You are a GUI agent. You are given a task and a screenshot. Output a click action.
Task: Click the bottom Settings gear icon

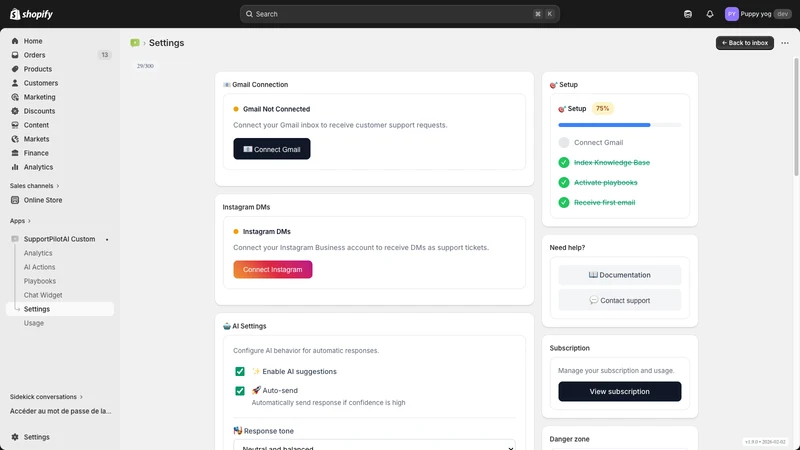(15, 437)
